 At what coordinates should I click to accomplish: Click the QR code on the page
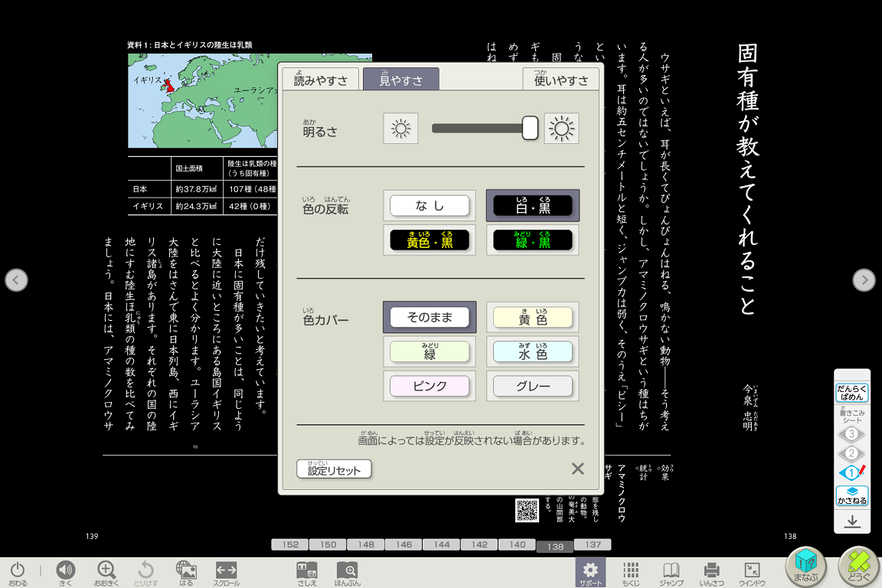(x=527, y=511)
